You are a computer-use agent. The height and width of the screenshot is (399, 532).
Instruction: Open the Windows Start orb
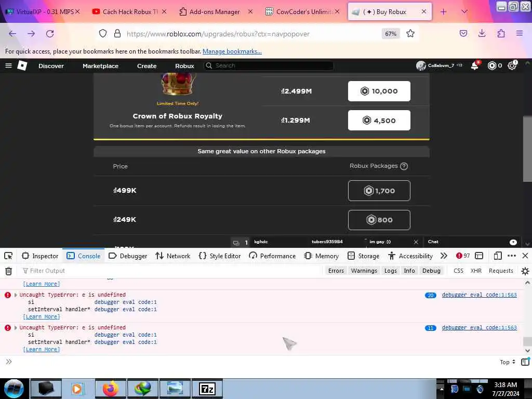pos(14,389)
